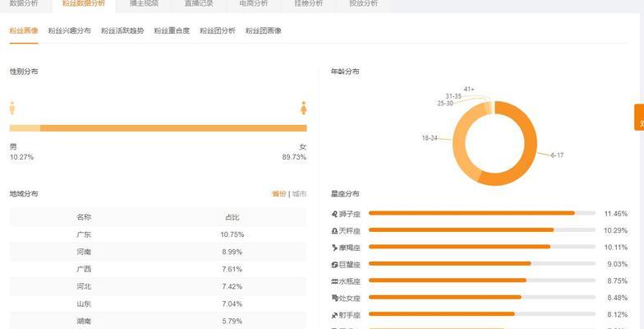The height and width of the screenshot is (329, 644).
Task: Select the 山东 table row name
Action: click(x=84, y=304)
